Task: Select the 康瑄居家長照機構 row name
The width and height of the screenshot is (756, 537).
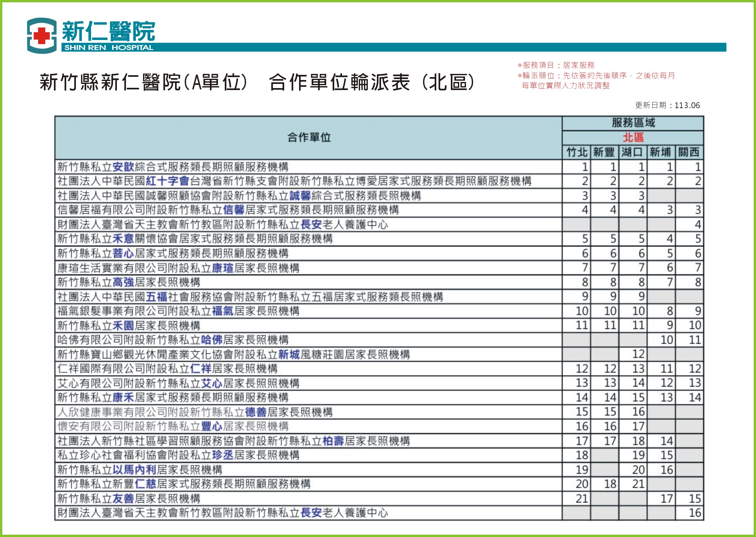Action: (178, 268)
